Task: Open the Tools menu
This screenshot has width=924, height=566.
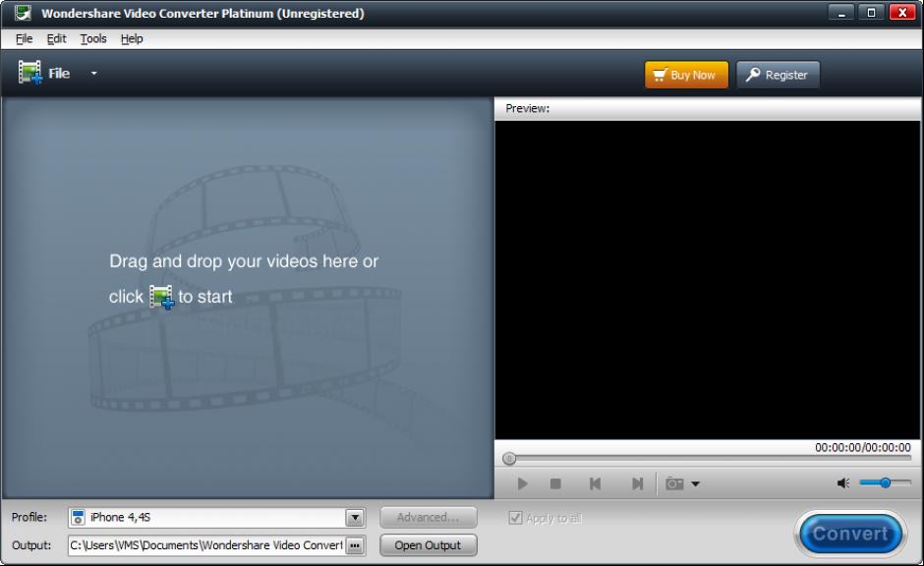Action: [x=93, y=38]
